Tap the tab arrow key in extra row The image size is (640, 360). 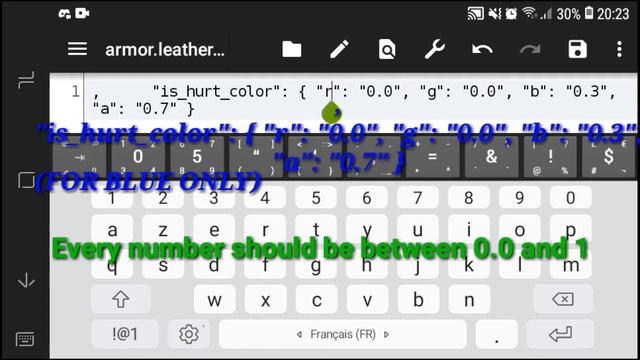click(80, 157)
